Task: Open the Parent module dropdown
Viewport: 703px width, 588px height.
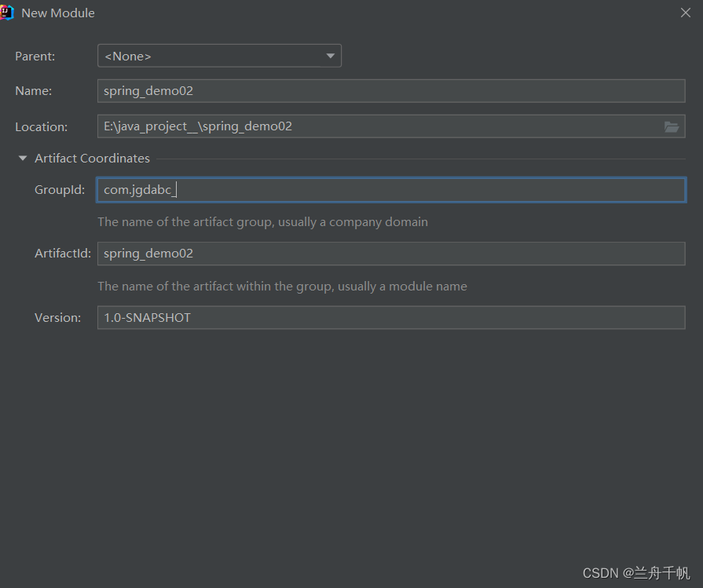Action: coord(219,56)
